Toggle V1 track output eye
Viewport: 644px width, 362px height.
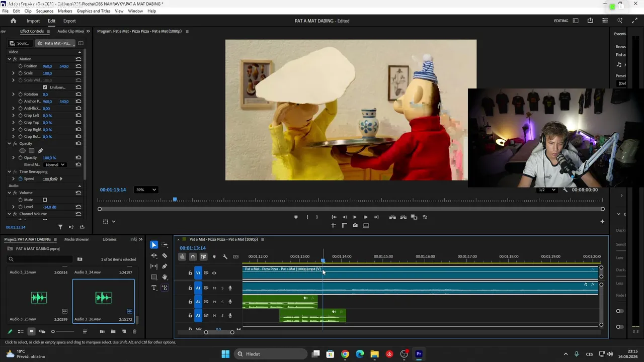(x=214, y=273)
